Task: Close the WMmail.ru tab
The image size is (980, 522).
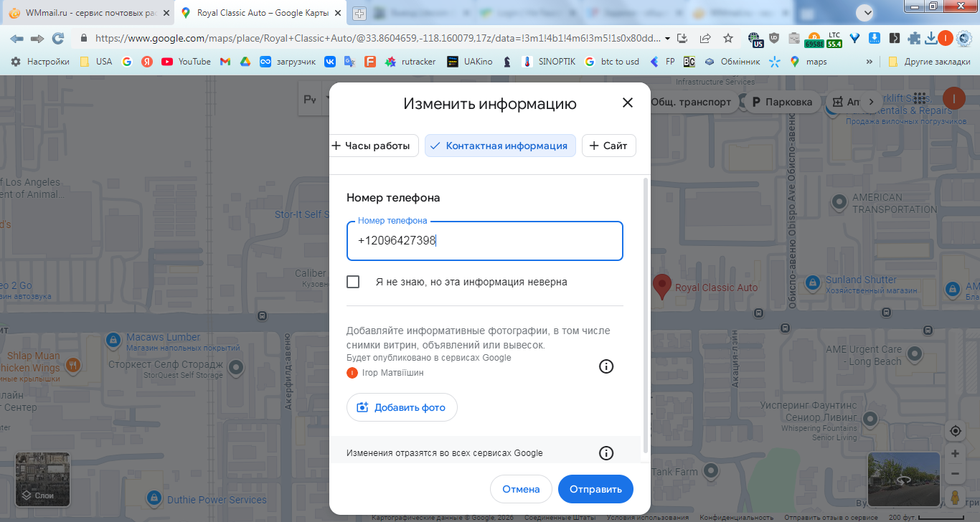Action: (x=166, y=13)
